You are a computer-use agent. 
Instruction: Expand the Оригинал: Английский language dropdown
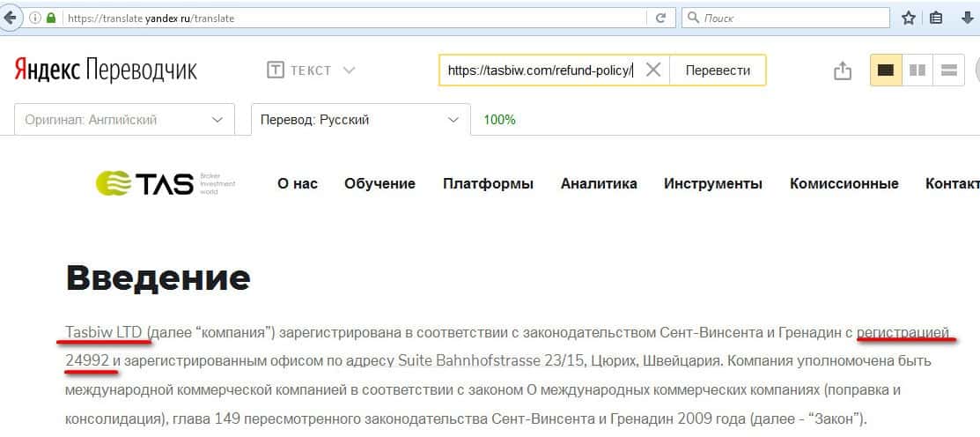[124, 120]
